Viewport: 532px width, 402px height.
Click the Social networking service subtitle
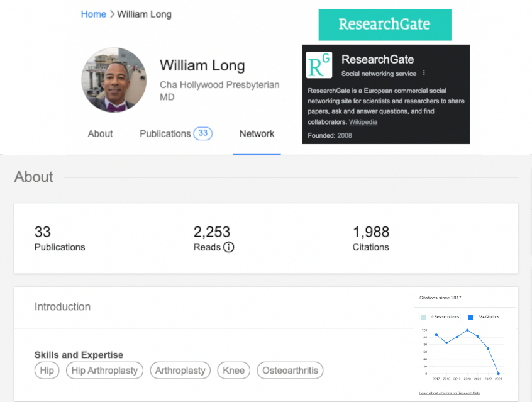(x=379, y=74)
